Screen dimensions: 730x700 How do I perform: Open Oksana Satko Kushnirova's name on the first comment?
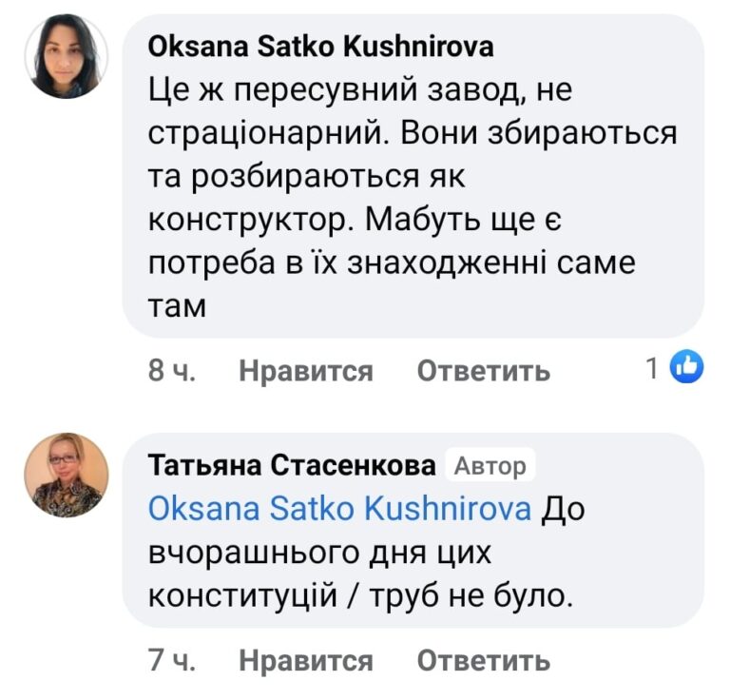click(320, 47)
